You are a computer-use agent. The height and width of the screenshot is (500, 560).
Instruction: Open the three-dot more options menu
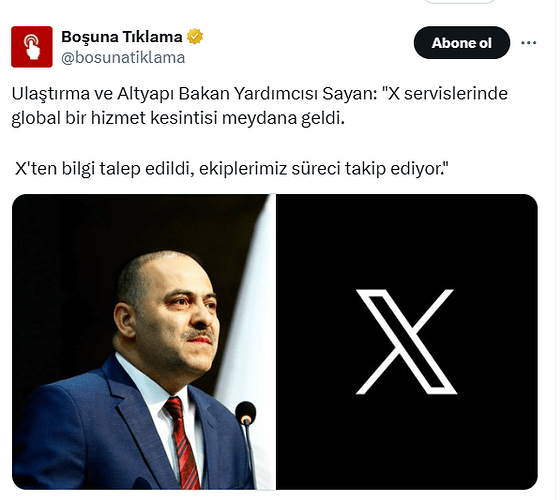point(529,43)
